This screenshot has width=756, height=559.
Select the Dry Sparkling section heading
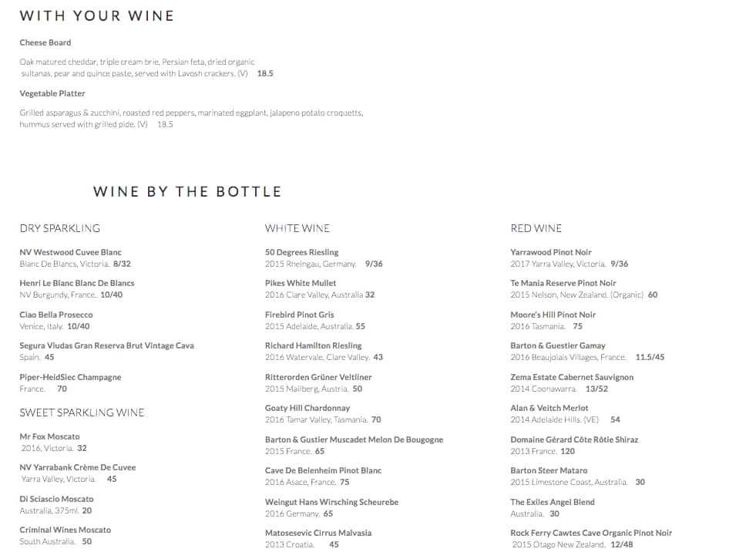click(59, 228)
